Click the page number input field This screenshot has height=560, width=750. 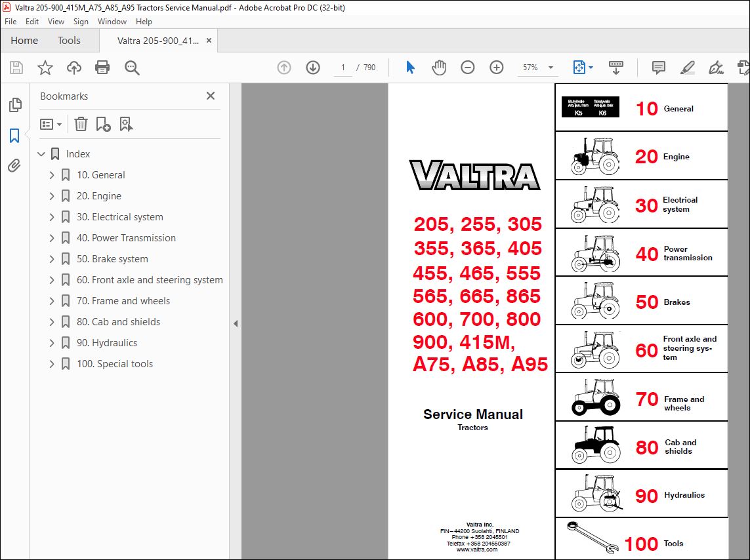343,68
